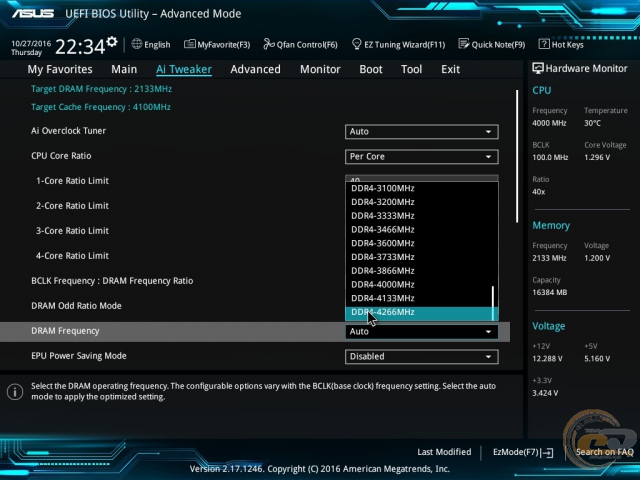This screenshot has height=480, width=640.
Task: Select BCLK Frequency : DRAM Frequency Ratio row
Action: pos(112,281)
